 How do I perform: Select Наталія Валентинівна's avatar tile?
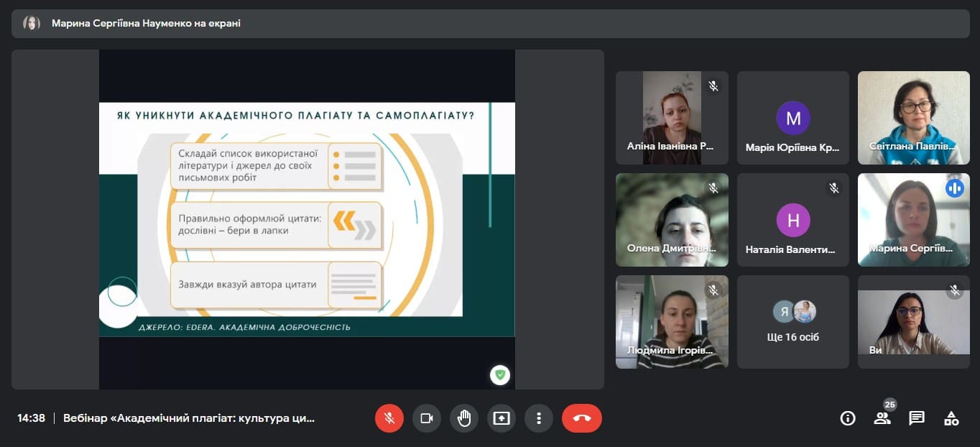(x=793, y=220)
